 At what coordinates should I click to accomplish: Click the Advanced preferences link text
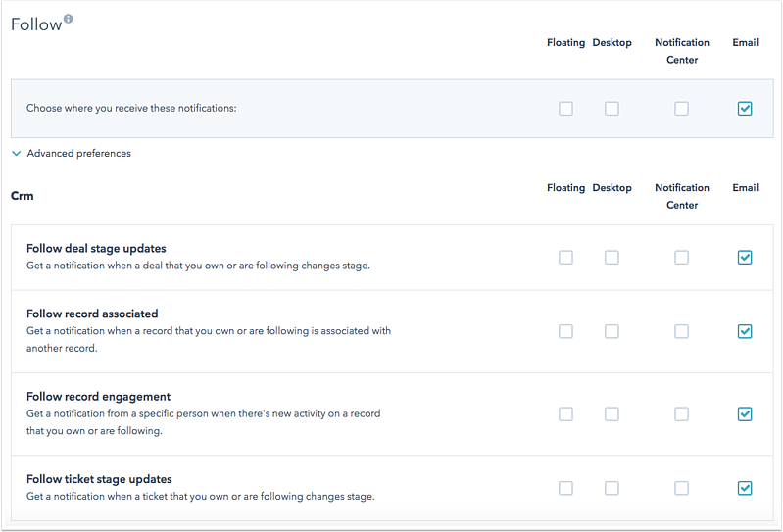[78, 154]
